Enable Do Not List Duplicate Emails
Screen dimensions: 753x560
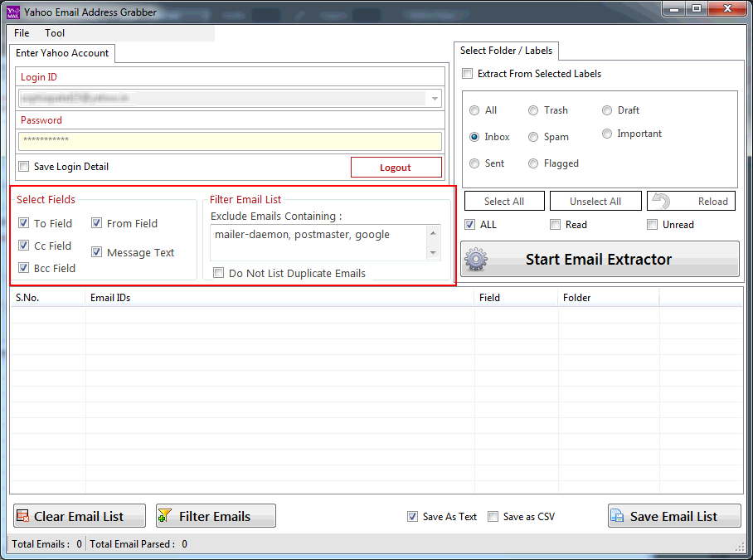tap(218, 273)
